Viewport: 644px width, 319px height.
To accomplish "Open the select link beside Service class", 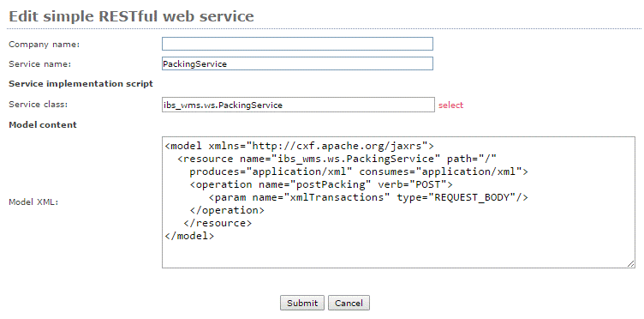I will (450, 105).
